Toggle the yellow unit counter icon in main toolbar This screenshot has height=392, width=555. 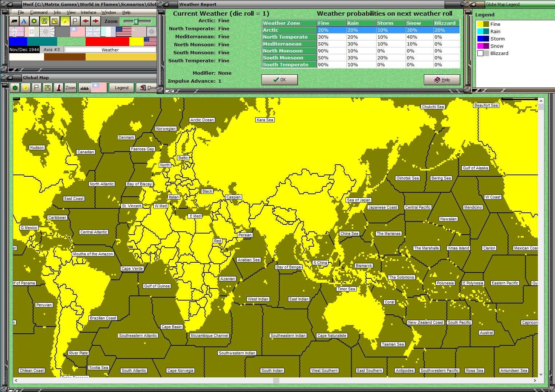click(44, 21)
